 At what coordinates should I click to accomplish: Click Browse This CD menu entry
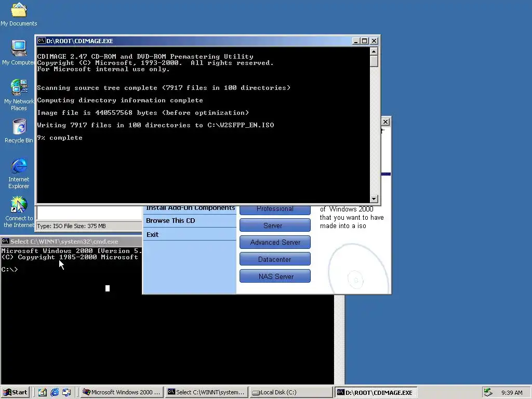pyautogui.click(x=170, y=220)
